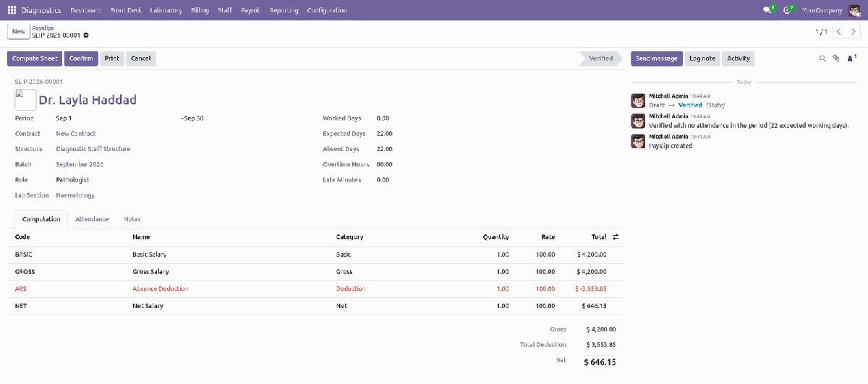
Task: Select the Verified status stage
Action: [x=600, y=59]
